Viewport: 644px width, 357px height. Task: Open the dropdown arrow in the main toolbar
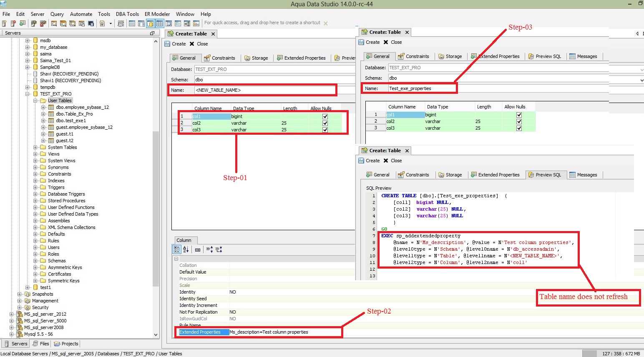[111, 23]
